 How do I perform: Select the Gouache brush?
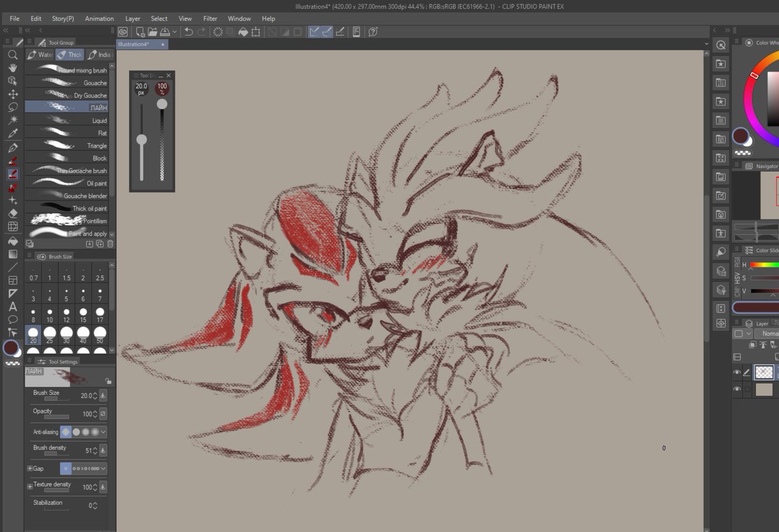pyautogui.click(x=67, y=82)
